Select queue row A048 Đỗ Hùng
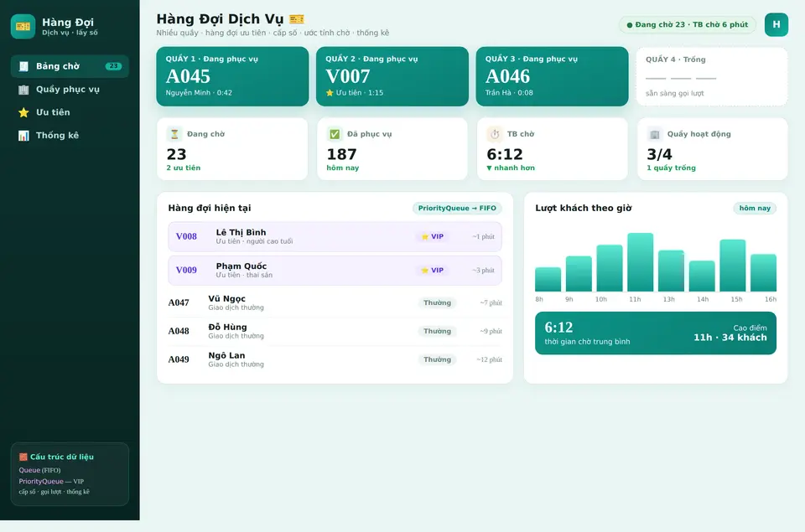Viewport: 805px width, 532px height. coord(335,331)
